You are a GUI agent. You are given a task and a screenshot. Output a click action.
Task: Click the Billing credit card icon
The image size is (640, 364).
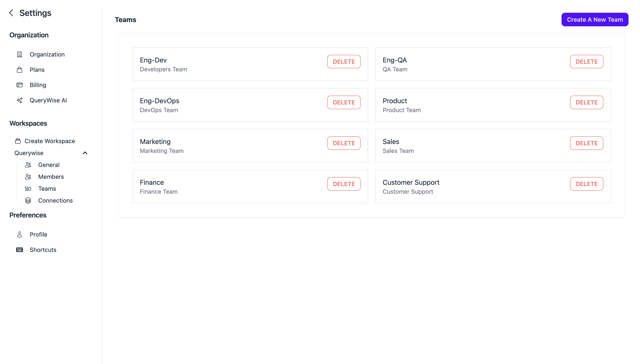(x=20, y=85)
